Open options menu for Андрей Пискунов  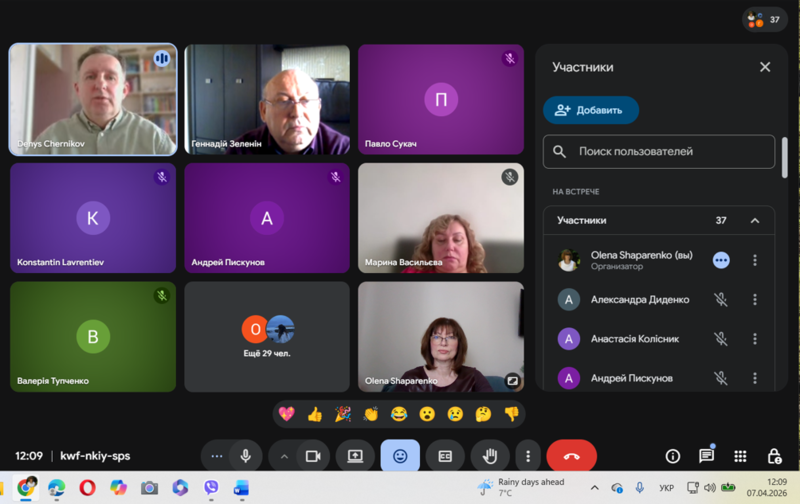(755, 378)
